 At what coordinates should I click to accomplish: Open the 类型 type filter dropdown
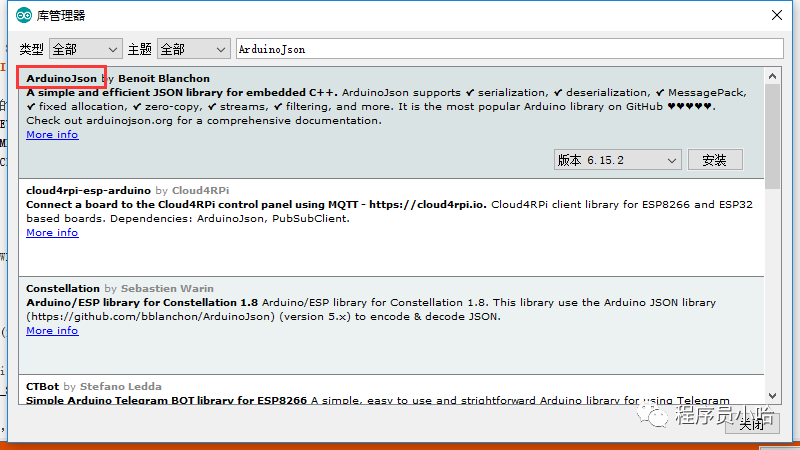(x=85, y=48)
